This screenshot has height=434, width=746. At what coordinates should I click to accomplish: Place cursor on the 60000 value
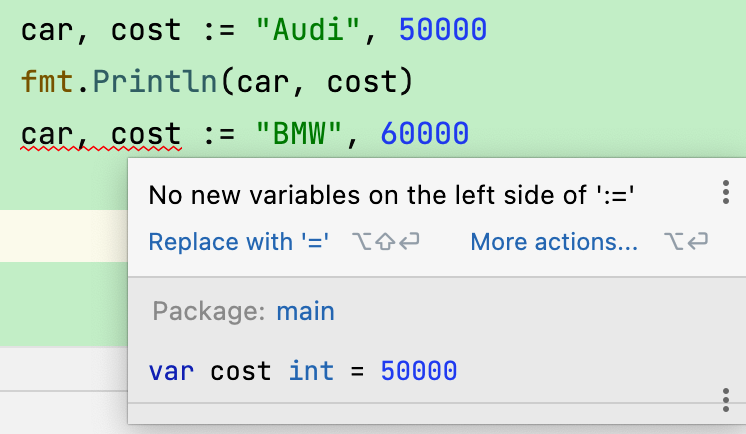coord(424,134)
